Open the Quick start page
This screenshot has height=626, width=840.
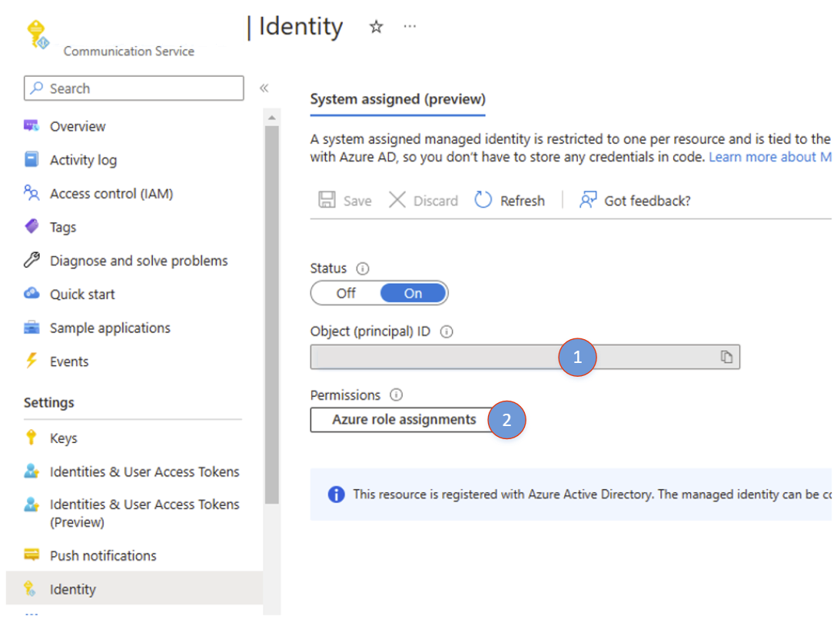click(82, 295)
